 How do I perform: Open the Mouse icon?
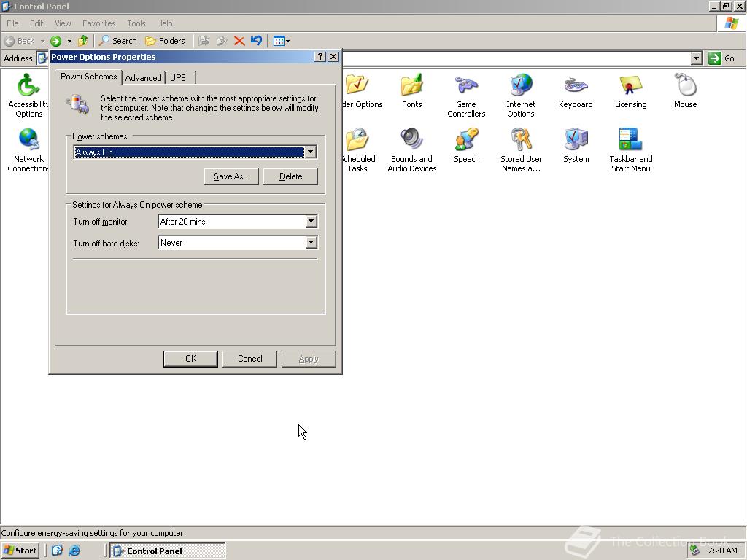click(686, 91)
